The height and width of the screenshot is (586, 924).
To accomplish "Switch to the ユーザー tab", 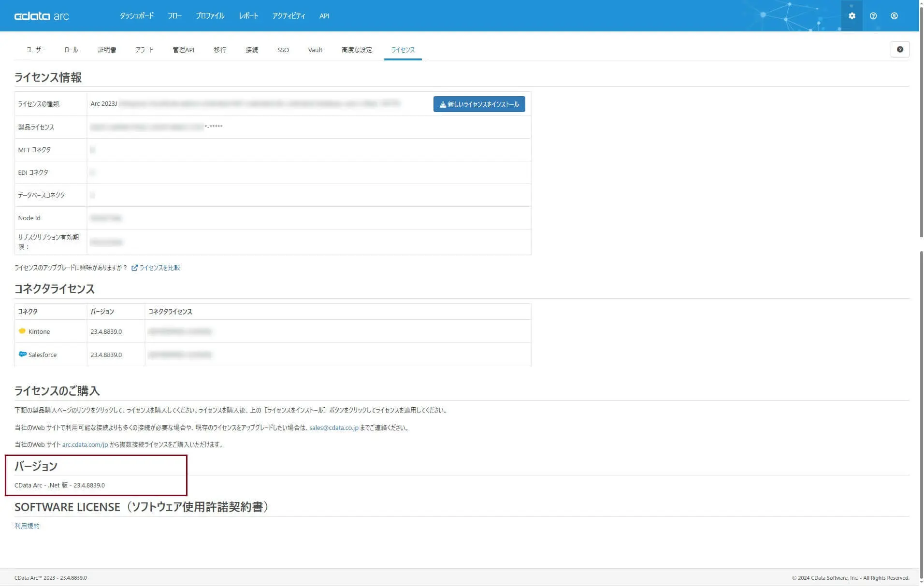I will coord(36,50).
